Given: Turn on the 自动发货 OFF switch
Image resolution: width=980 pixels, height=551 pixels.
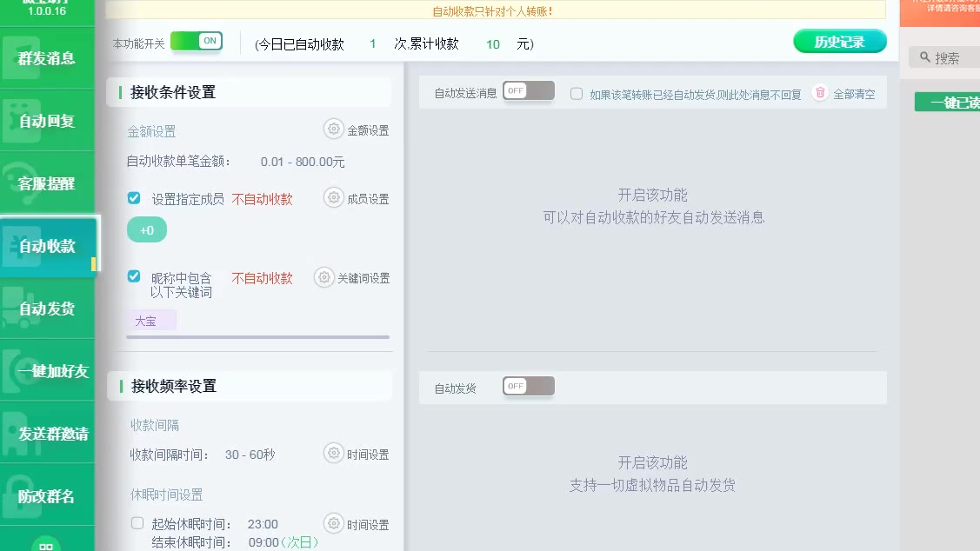Looking at the screenshot, I should pos(528,386).
